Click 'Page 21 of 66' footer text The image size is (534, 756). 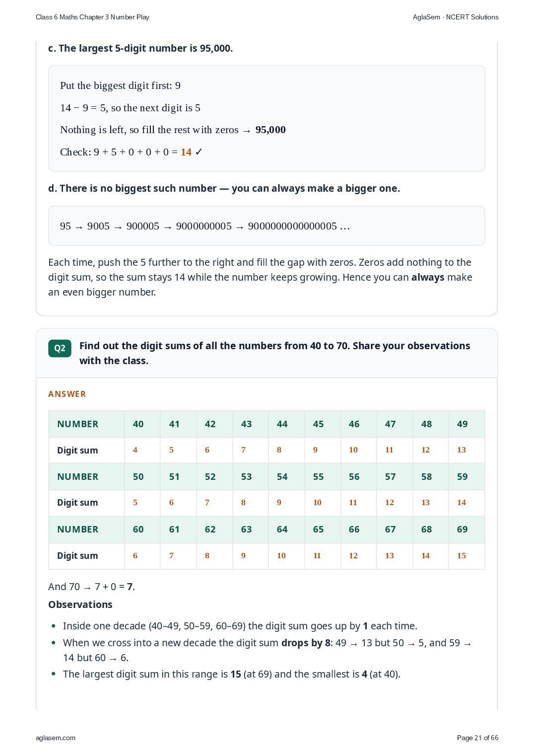tap(477, 738)
